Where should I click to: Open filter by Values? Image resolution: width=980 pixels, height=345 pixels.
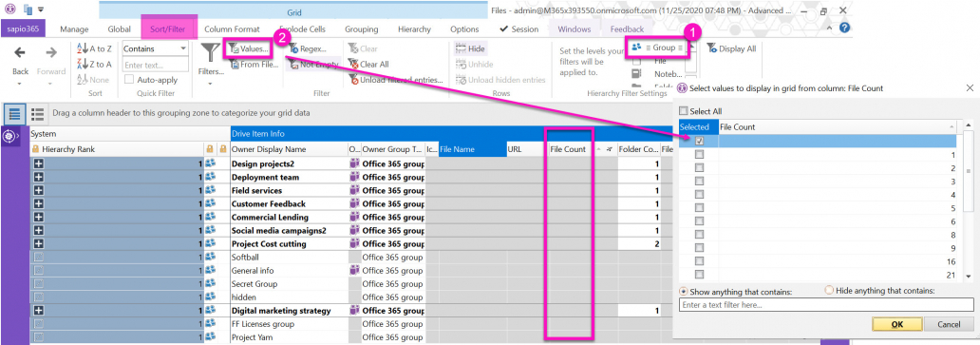coord(248,48)
